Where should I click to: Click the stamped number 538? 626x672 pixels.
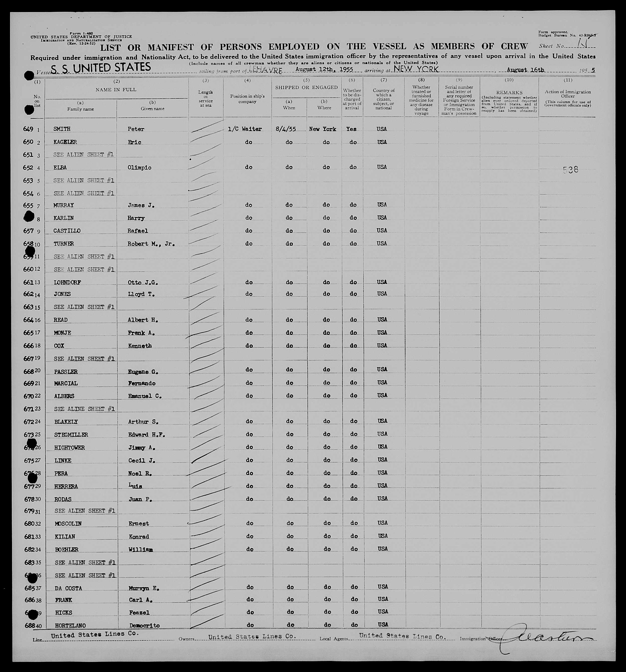(571, 170)
